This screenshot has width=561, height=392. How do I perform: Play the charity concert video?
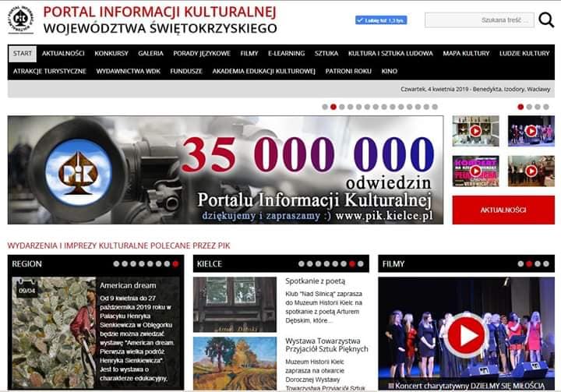pyautogui.click(x=467, y=334)
